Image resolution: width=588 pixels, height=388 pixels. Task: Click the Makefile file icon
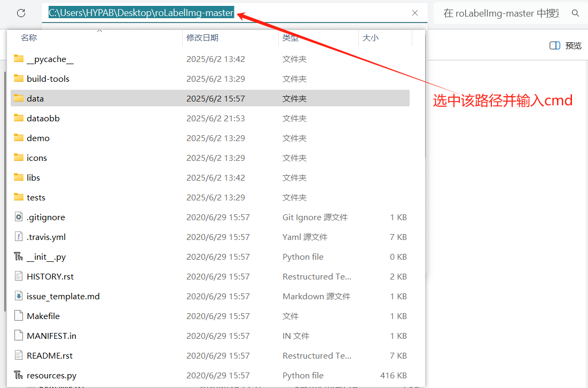point(18,316)
